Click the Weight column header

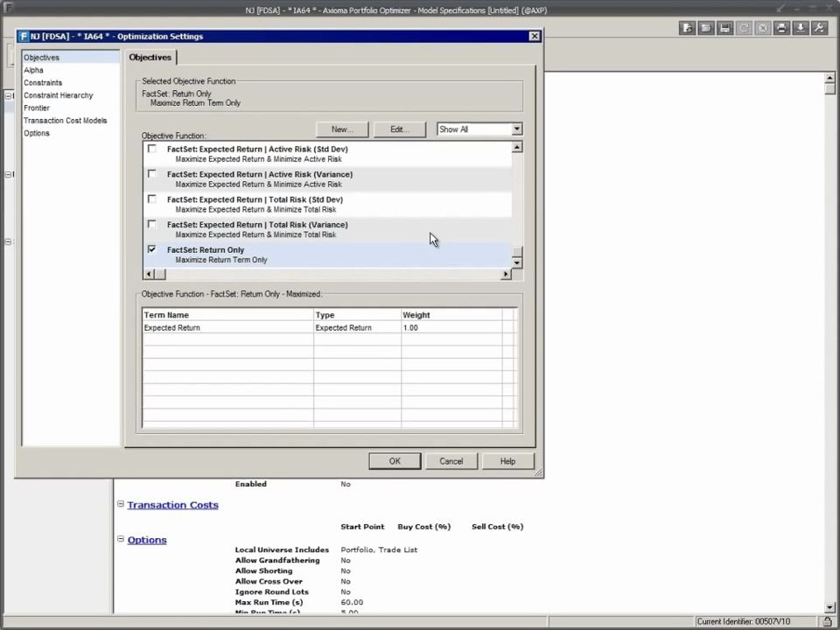point(451,315)
